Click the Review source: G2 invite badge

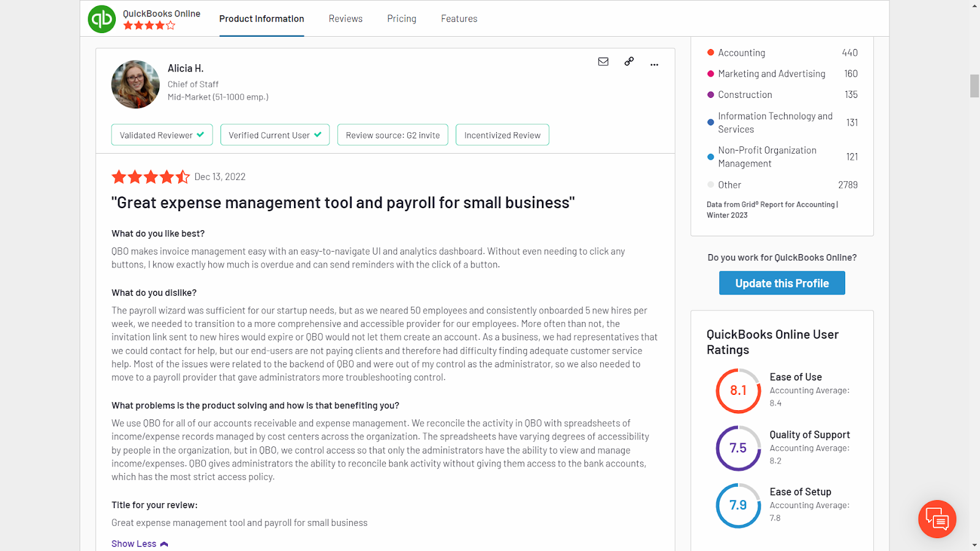point(393,135)
